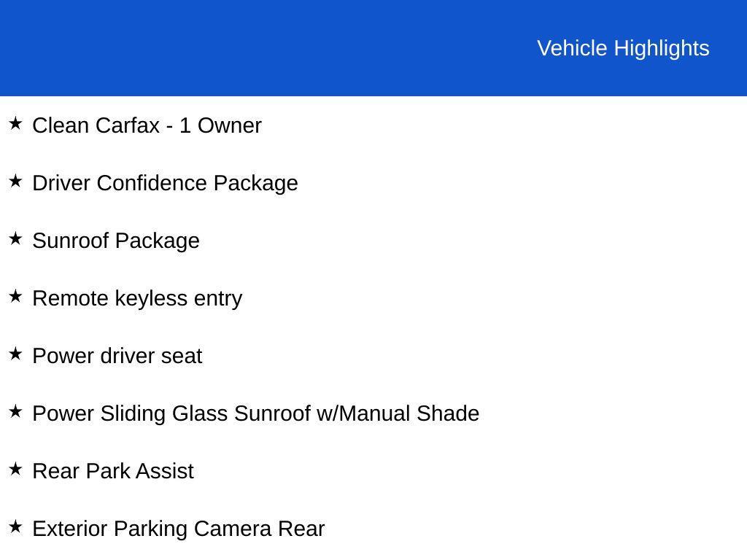Click the star bullet before Remote keyless entry
This screenshot has height=560, width=747.
coord(15,296)
